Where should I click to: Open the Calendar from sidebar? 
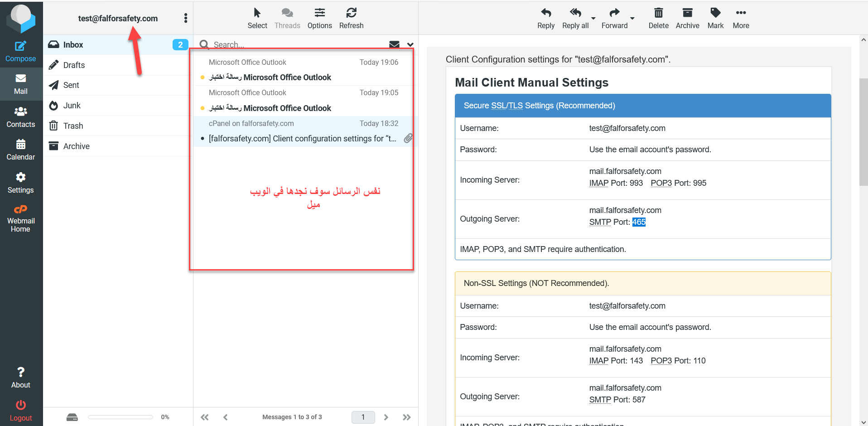tap(20, 150)
